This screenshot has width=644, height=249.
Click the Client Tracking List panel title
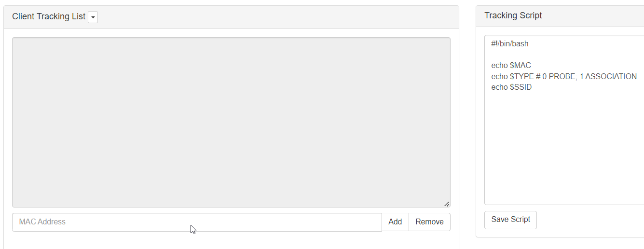pos(49,16)
